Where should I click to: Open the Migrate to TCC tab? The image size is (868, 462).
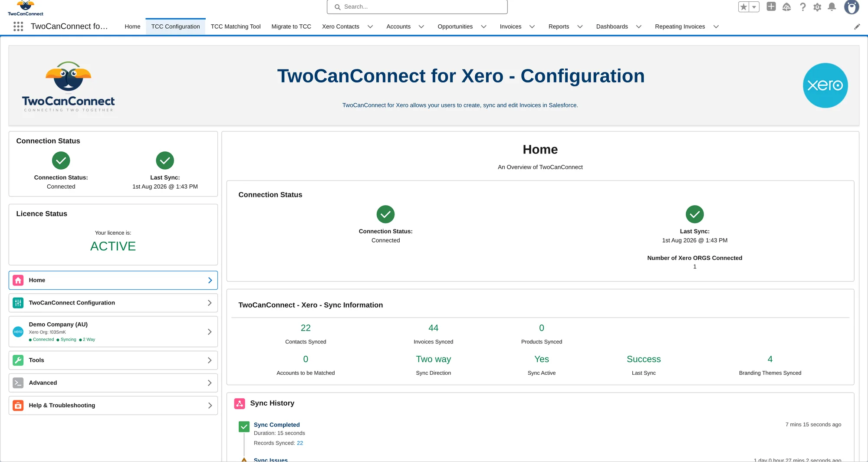click(x=291, y=26)
